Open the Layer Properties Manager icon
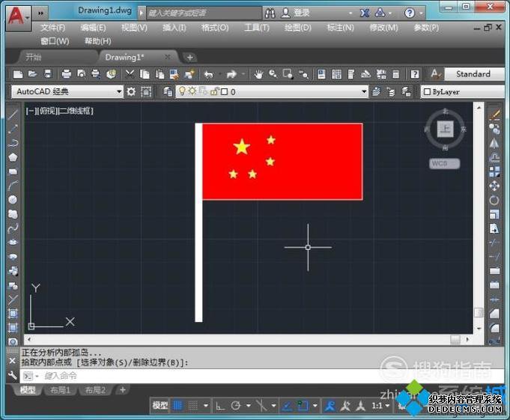This screenshot has width=510, height=420. point(168,92)
